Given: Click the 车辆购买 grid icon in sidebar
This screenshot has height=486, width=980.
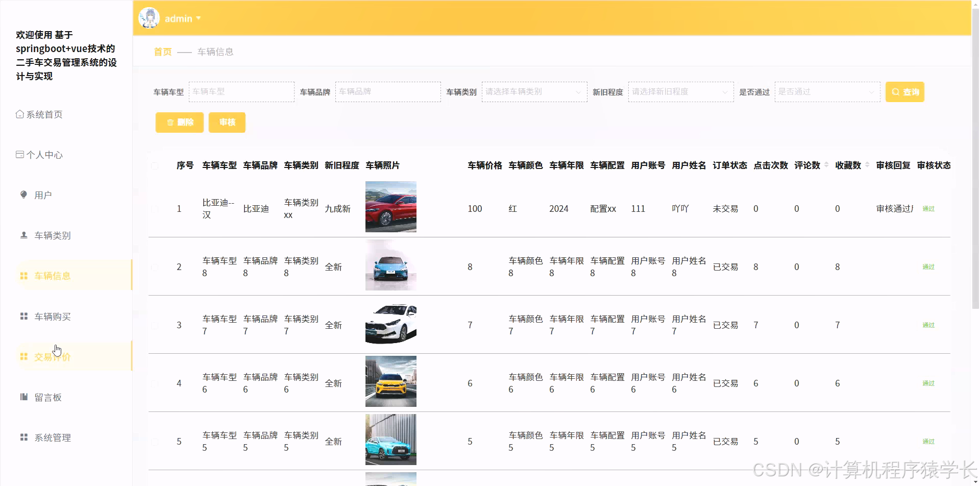Looking at the screenshot, I should [23, 316].
